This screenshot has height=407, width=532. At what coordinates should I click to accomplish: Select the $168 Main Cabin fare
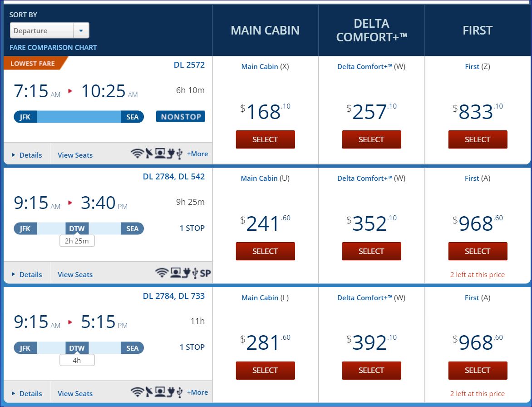265,139
